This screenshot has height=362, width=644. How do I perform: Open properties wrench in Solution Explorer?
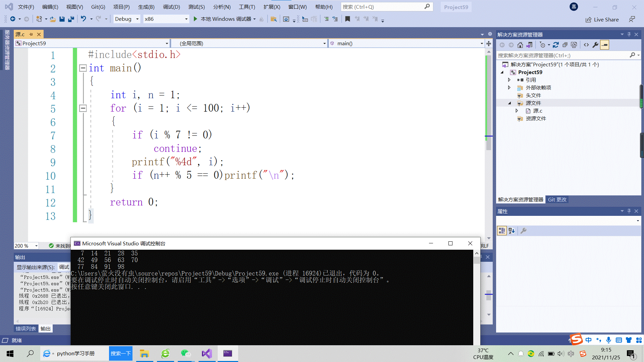(595, 45)
